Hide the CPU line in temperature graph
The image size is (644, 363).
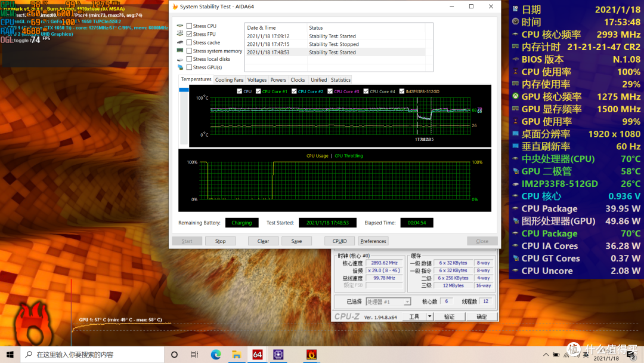point(240,91)
